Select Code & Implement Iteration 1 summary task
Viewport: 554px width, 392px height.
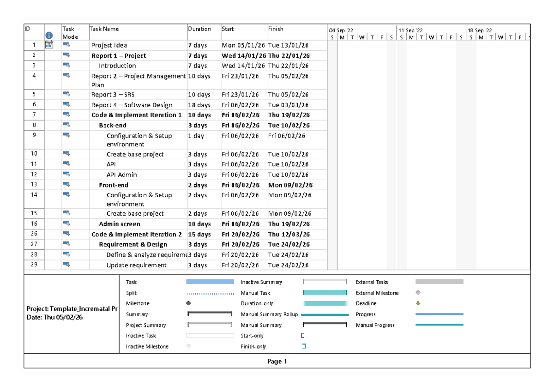(x=137, y=115)
